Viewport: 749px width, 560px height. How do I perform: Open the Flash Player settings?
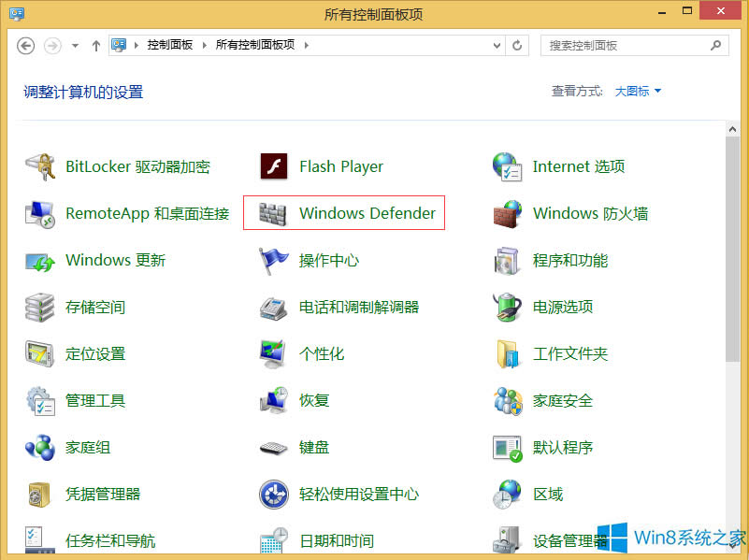point(340,166)
